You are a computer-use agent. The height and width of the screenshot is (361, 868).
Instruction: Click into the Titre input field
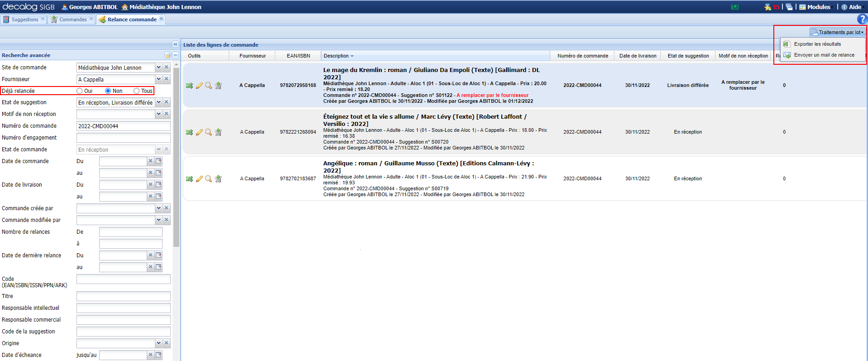(124, 296)
